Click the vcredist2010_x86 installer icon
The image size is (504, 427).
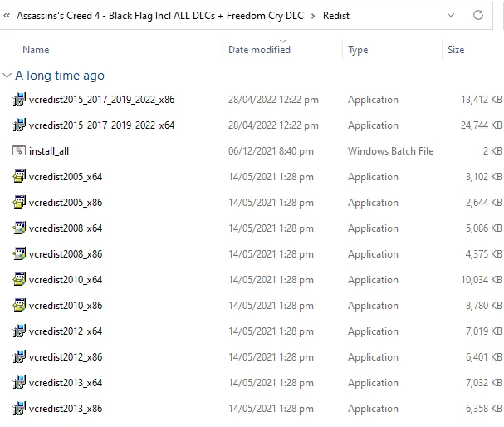point(19,305)
